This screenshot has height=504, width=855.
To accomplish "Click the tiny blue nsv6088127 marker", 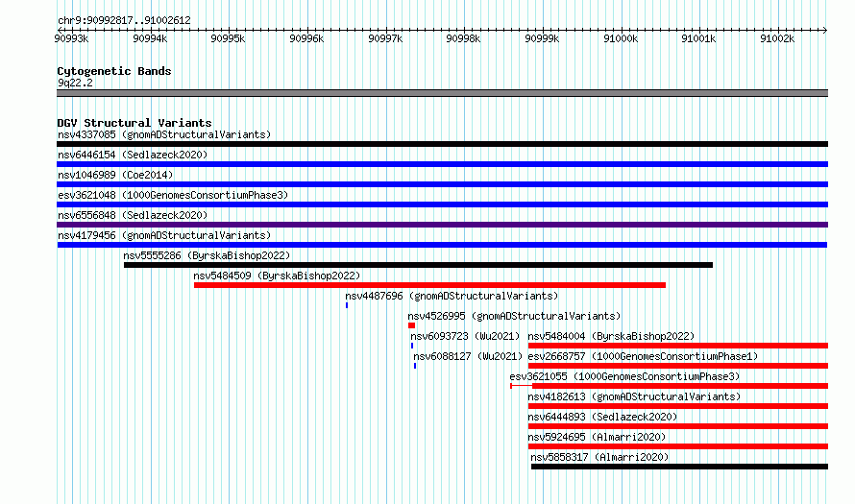I will click(415, 366).
